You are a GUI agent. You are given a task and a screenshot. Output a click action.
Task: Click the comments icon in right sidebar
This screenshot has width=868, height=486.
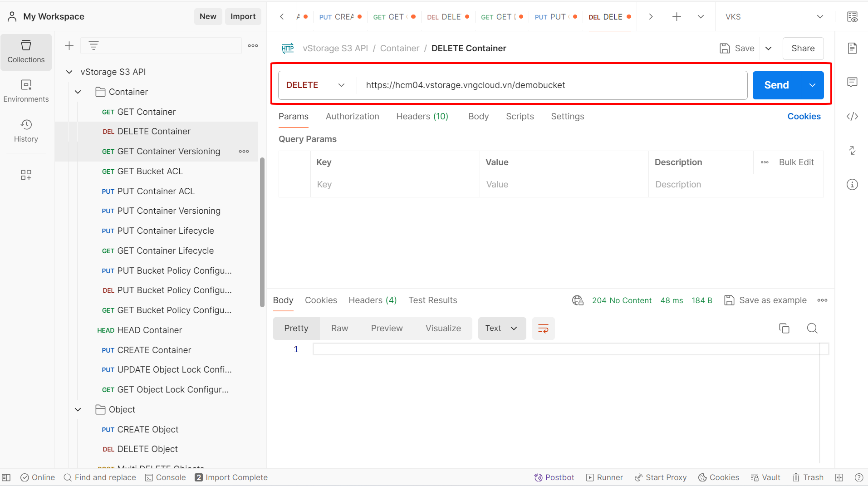[852, 82]
